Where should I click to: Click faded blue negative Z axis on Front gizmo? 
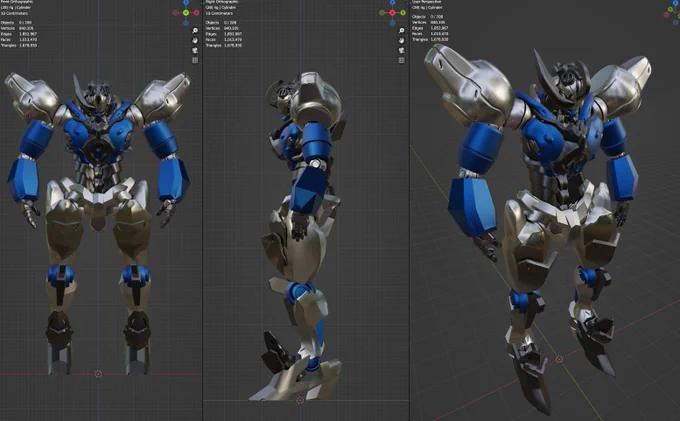pos(186,23)
